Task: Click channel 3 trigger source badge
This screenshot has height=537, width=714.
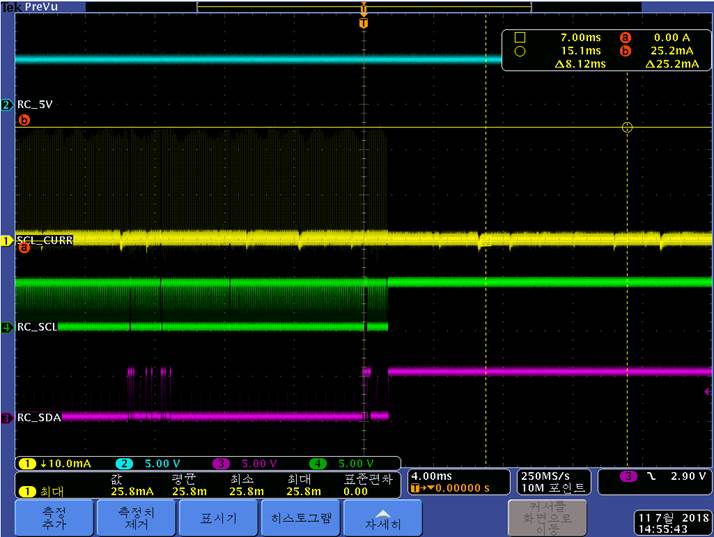Action: (x=628, y=476)
